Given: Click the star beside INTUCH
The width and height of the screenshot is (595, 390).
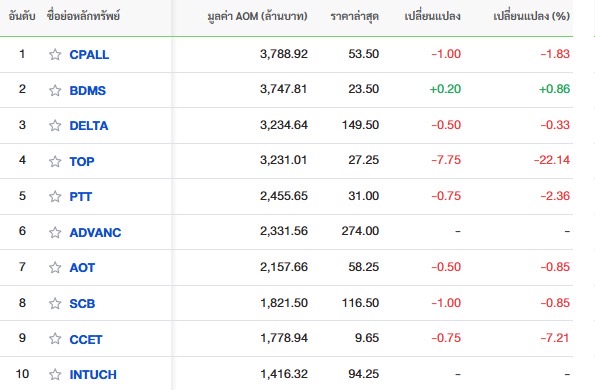Looking at the screenshot, I should pyautogui.click(x=55, y=374).
